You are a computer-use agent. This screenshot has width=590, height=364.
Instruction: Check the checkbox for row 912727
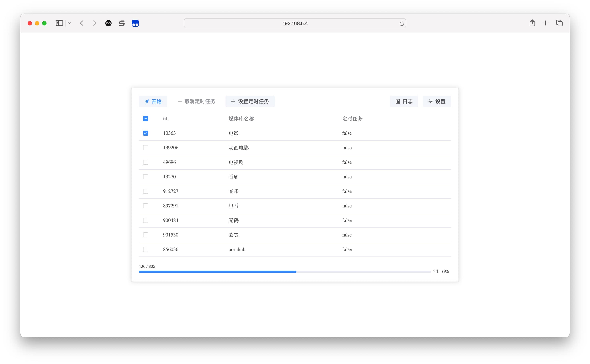point(146,191)
